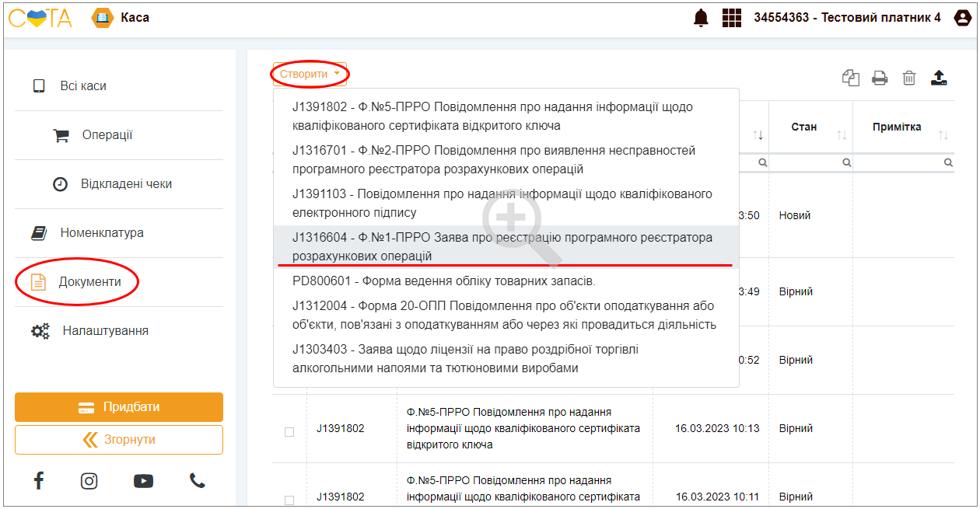Sort by the Стан column arrows
Viewport: 980px width, 509px height.
point(842,135)
